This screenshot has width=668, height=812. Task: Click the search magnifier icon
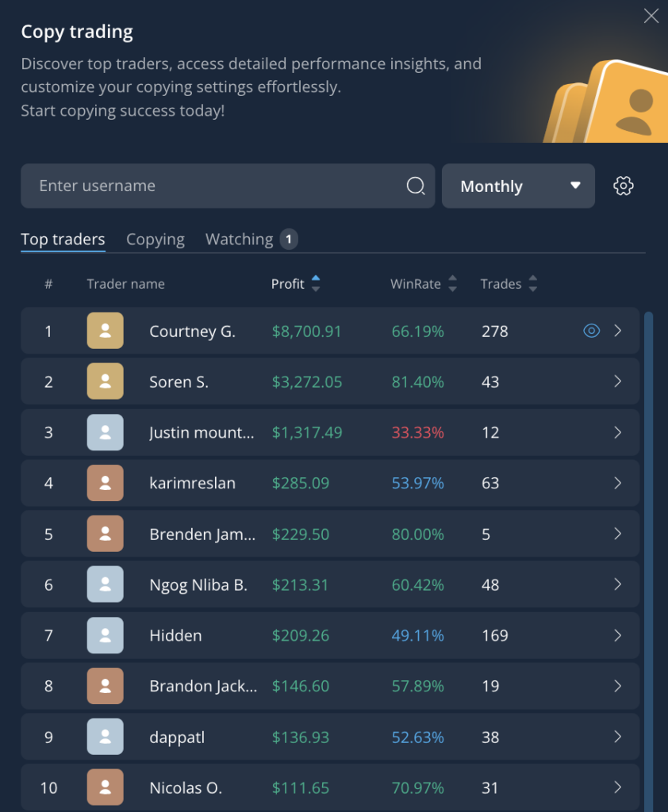point(416,186)
